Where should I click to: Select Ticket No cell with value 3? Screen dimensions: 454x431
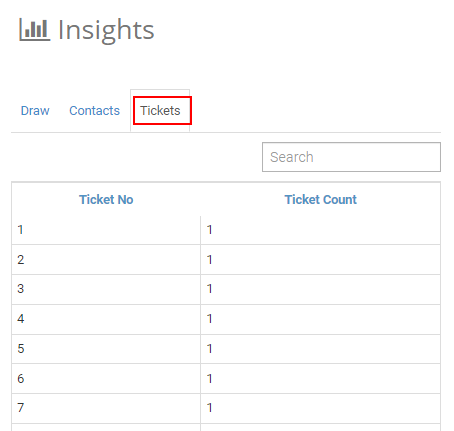[x=106, y=289]
